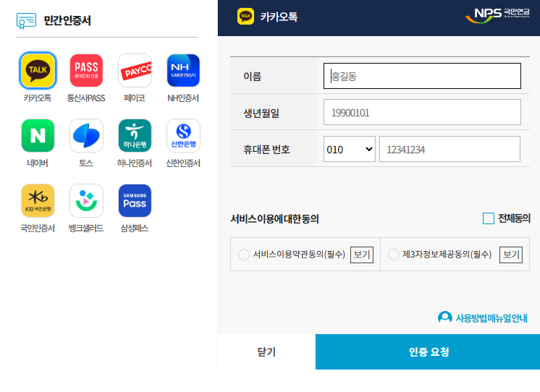Screen dimensions: 540x392
Task: Open the 010 phone prefix dropdown
Action: click(349, 149)
